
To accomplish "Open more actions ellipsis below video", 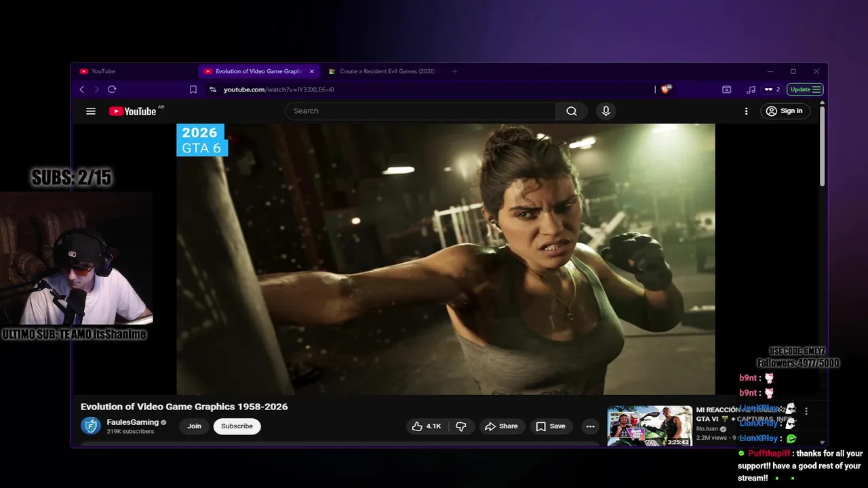I will (591, 426).
